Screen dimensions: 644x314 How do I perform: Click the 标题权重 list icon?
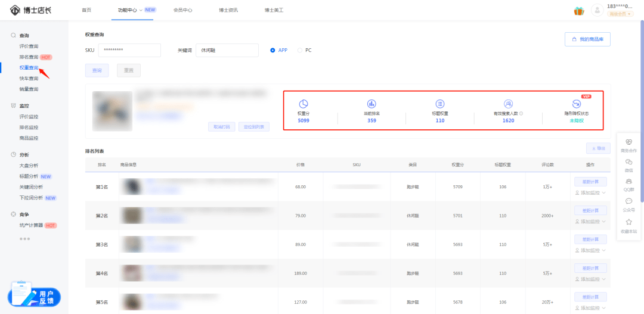(x=440, y=104)
